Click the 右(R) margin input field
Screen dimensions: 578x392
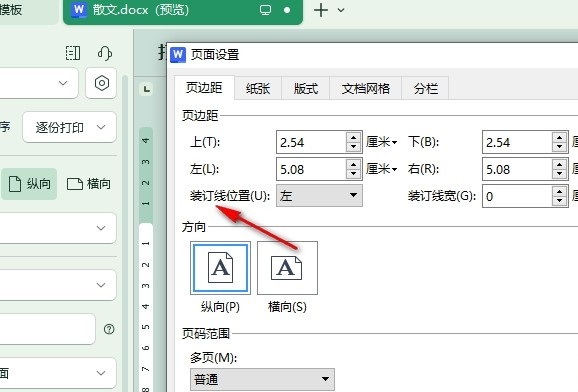coord(517,169)
